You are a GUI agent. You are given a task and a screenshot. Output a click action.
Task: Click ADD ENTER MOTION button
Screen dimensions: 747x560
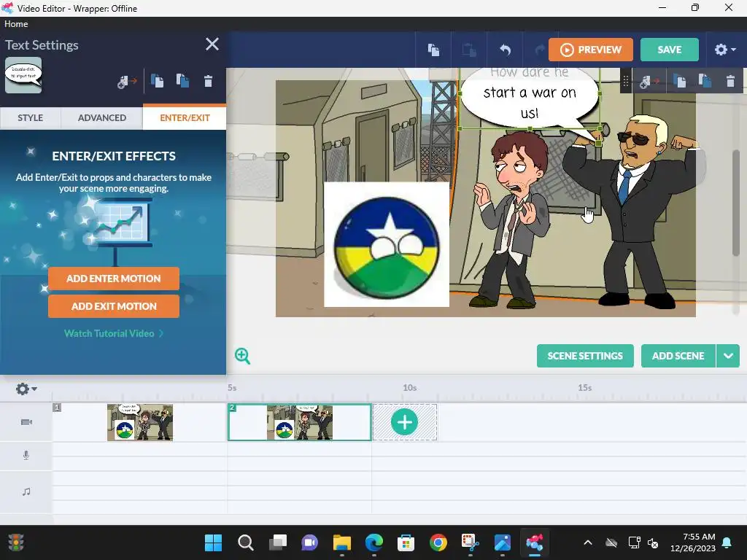click(x=113, y=279)
